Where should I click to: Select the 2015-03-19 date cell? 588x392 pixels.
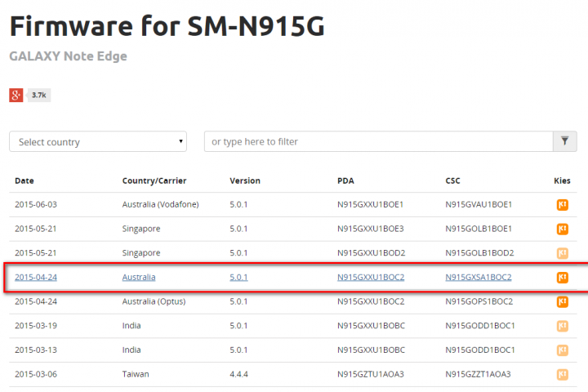tap(36, 326)
